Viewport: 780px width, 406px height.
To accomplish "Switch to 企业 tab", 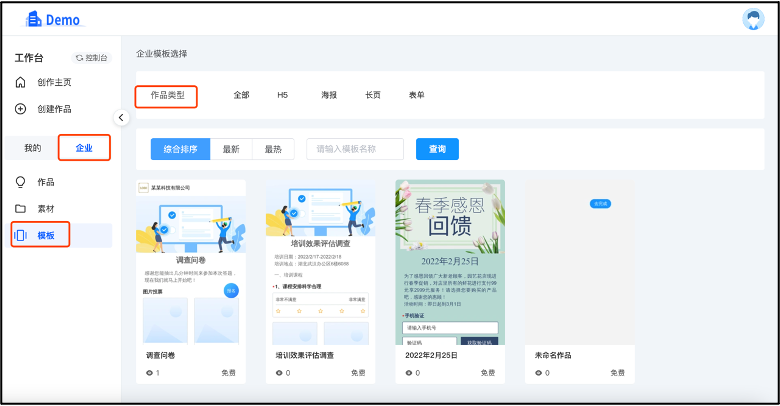I will point(84,148).
